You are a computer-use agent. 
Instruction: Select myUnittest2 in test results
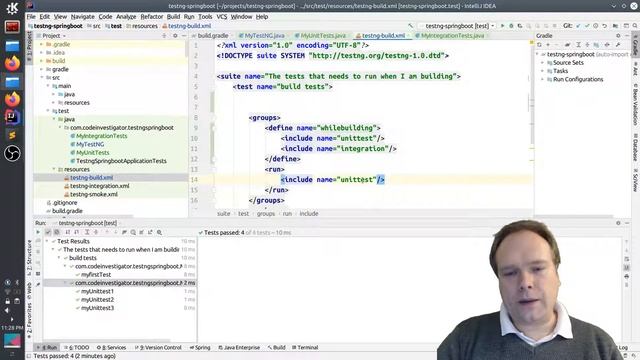click(97, 300)
